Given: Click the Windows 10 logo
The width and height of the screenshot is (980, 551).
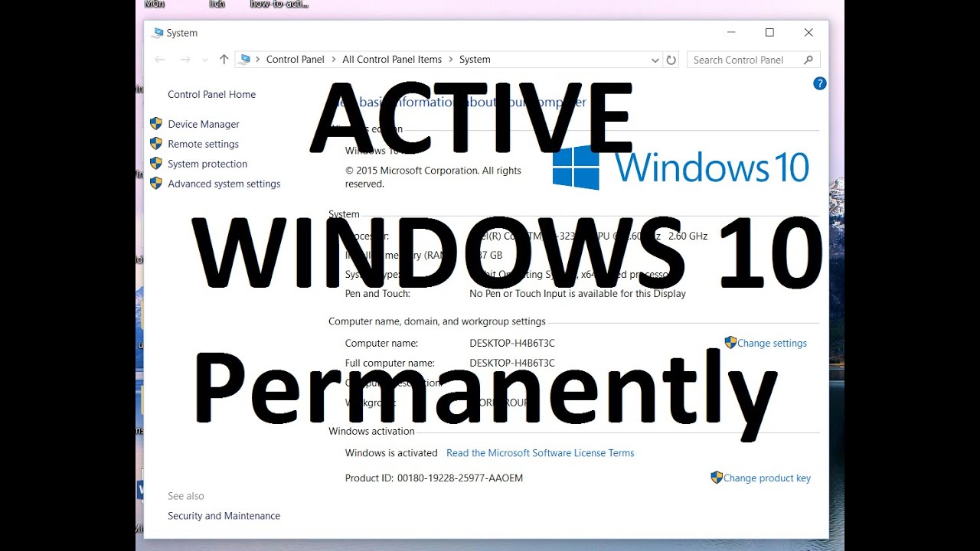Looking at the screenshot, I should coord(681,167).
